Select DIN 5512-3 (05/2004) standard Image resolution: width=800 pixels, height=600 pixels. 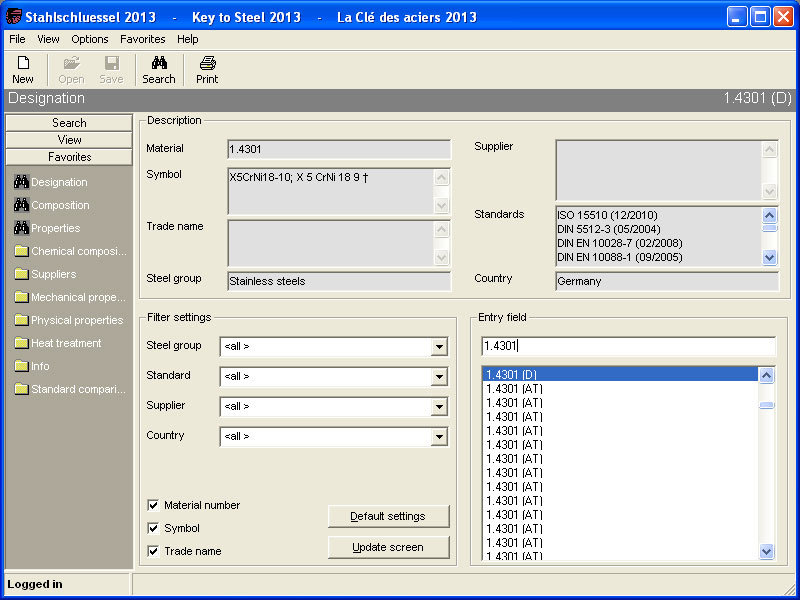pos(609,229)
